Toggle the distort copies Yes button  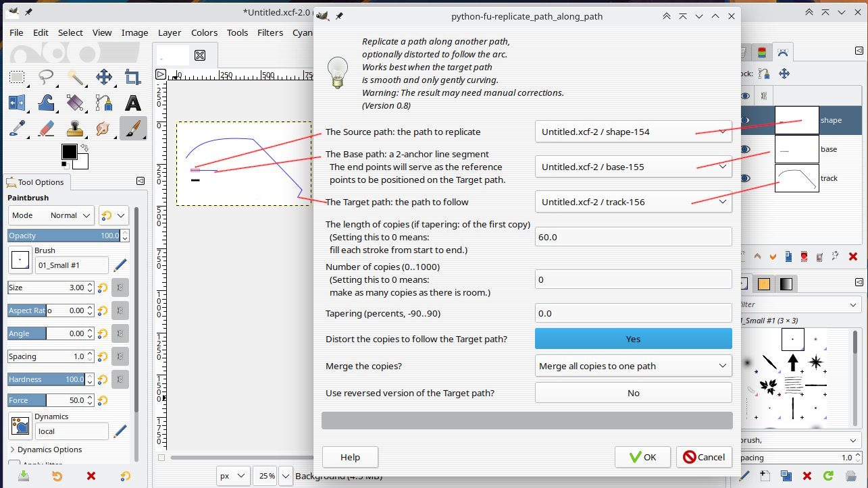coord(634,339)
